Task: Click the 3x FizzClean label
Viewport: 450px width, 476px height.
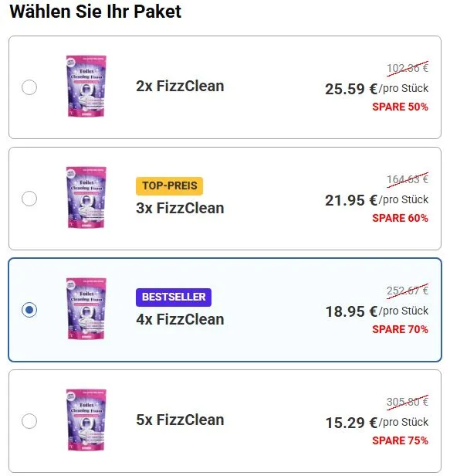Action: [x=180, y=209]
